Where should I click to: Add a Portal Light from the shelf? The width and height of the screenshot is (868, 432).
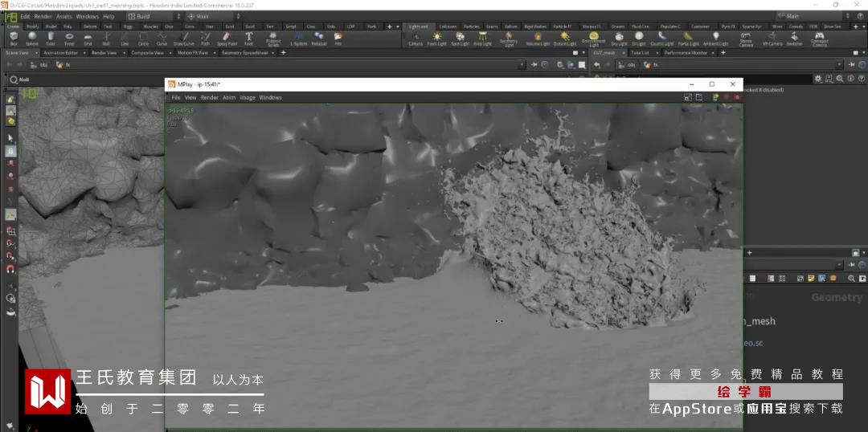point(689,39)
